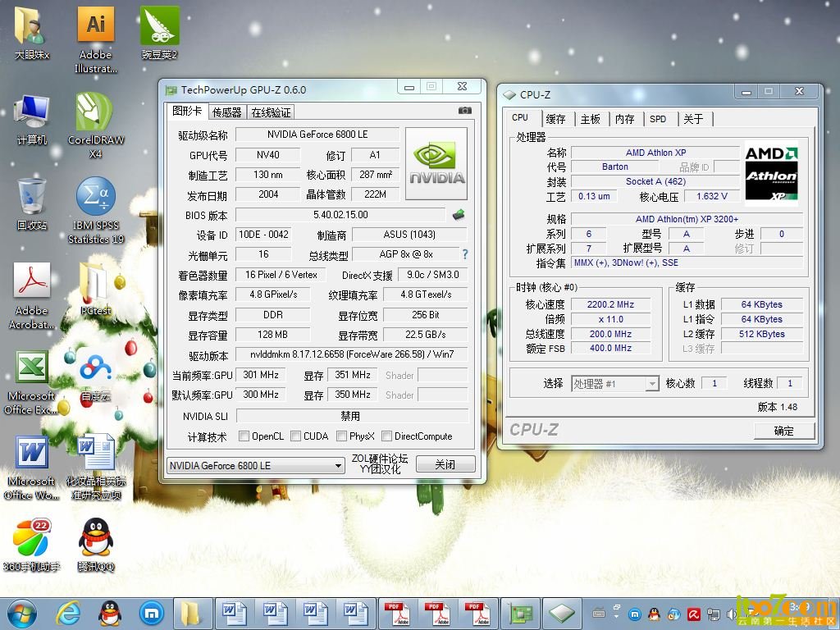Viewport: 840px width, 630px height.
Task: Click the core speed value 2200.2 MHz
Action: (610, 304)
